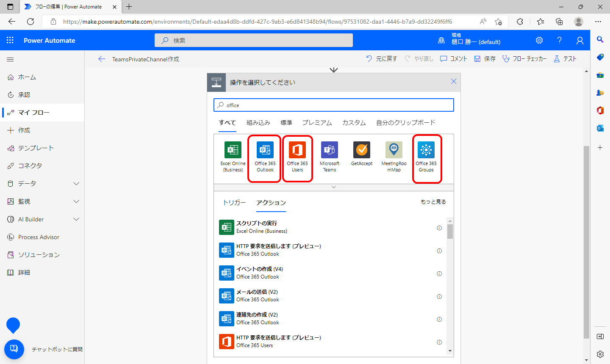This screenshot has height=364, width=610.
Task: Open 承認 in left navigation
Action: (42, 95)
